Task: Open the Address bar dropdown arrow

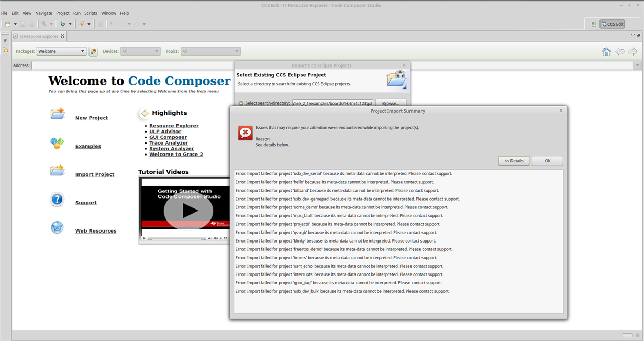Action: click(637, 65)
